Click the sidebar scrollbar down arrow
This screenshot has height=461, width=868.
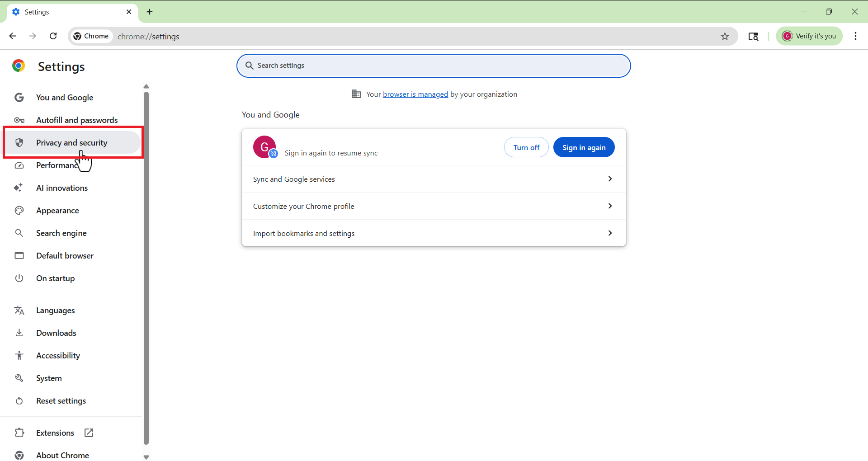tap(146, 457)
